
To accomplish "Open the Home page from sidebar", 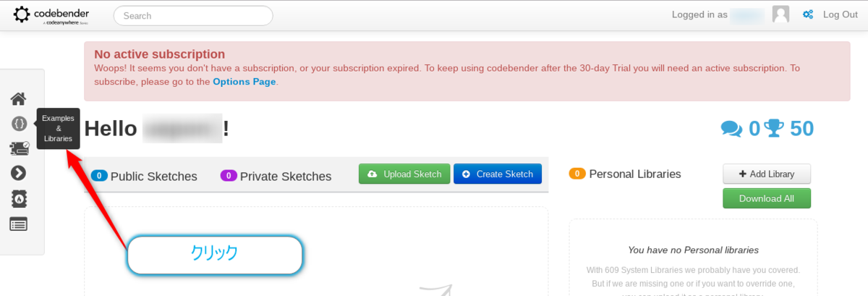I will (18, 98).
